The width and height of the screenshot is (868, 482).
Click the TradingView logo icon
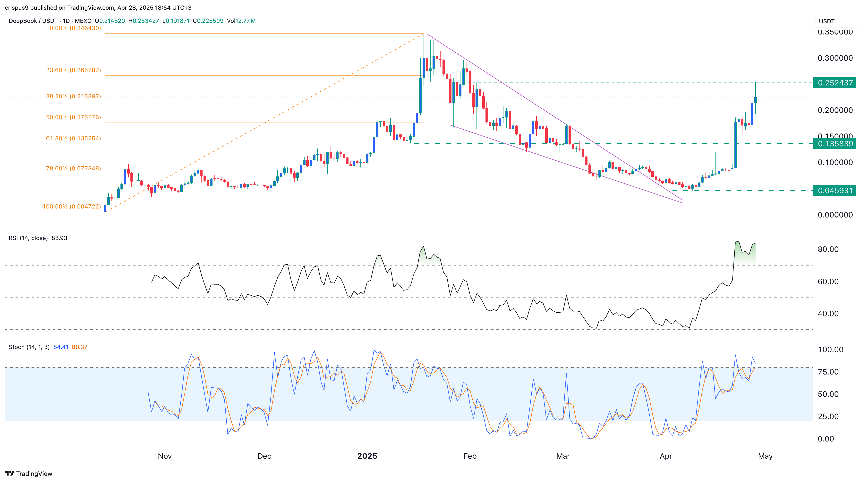pyautogui.click(x=9, y=473)
